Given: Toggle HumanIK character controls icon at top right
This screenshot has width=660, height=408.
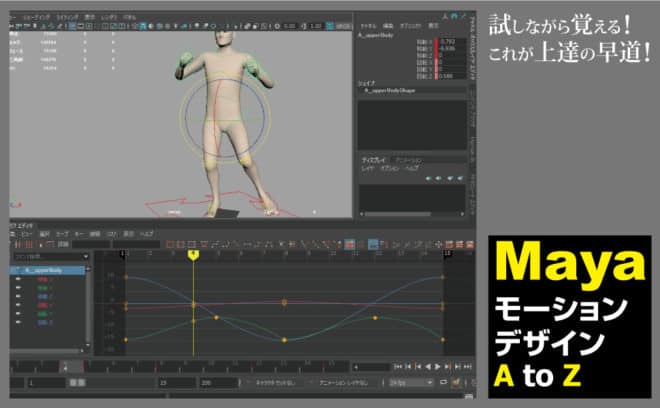Looking at the screenshot, I should pos(454,16).
